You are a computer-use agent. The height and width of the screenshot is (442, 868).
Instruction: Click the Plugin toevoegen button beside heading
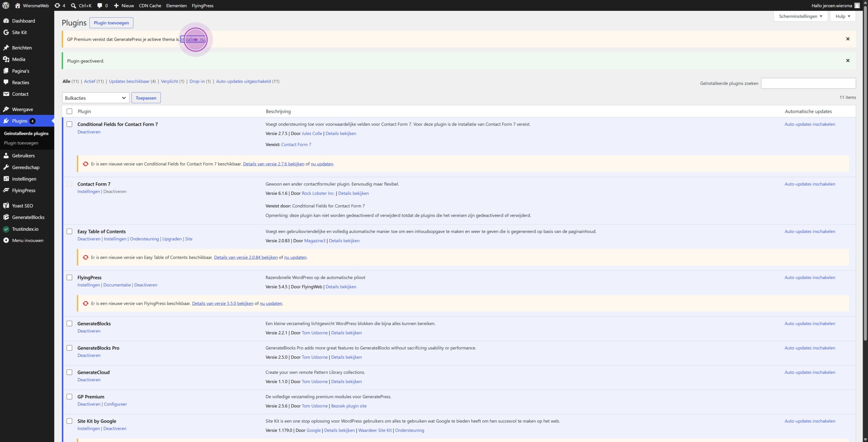111,23
